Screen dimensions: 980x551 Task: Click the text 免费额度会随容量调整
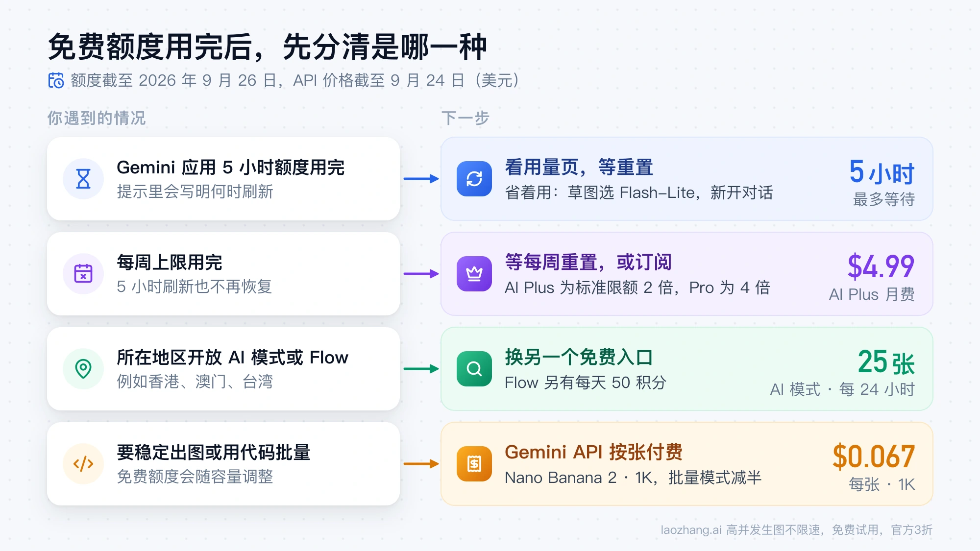click(195, 477)
